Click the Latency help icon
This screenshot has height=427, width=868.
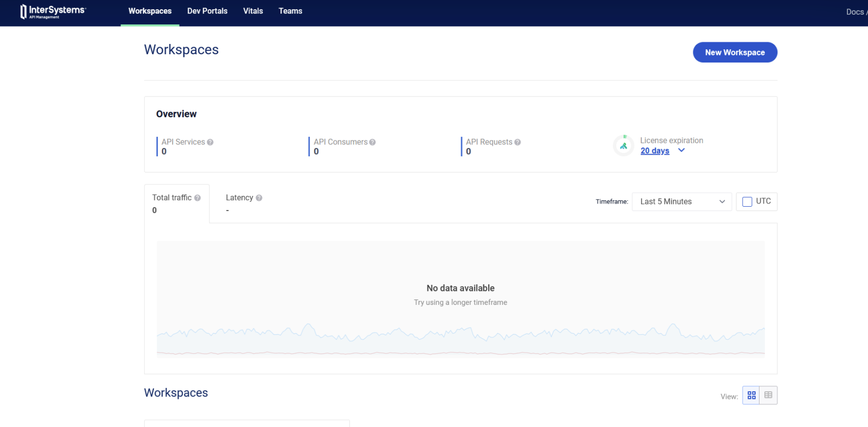tap(259, 198)
